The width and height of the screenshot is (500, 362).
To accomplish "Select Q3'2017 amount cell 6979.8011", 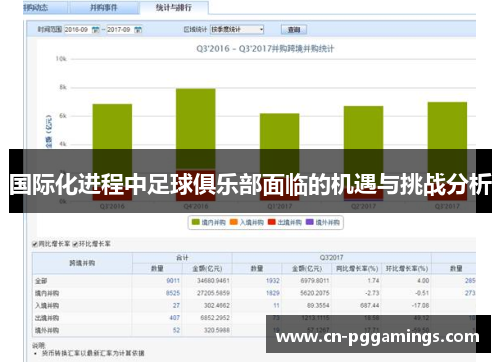I will pos(315,281).
